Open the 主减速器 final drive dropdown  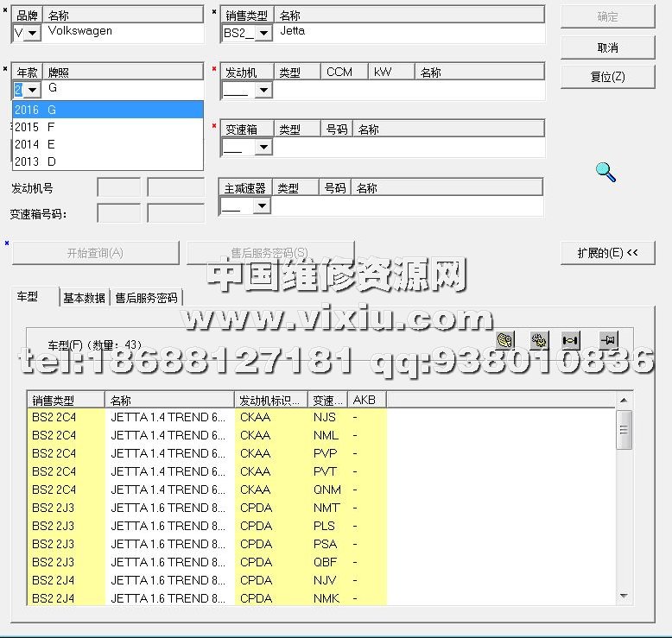pyautogui.click(x=262, y=205)
